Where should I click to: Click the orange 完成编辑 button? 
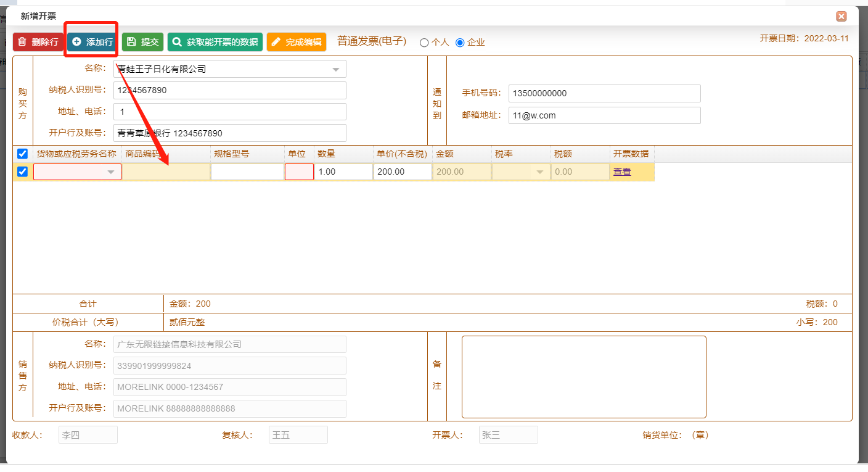pos(297,42)
